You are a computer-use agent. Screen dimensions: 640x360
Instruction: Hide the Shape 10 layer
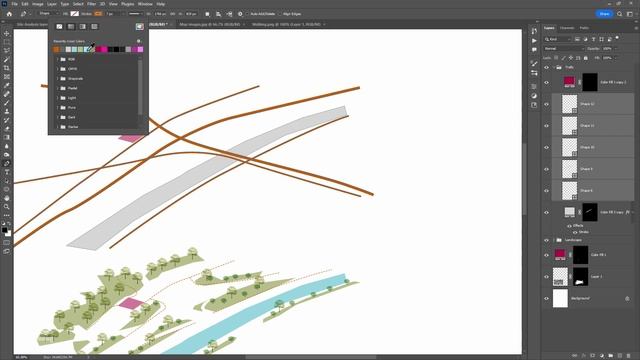[x=547, y=147]
